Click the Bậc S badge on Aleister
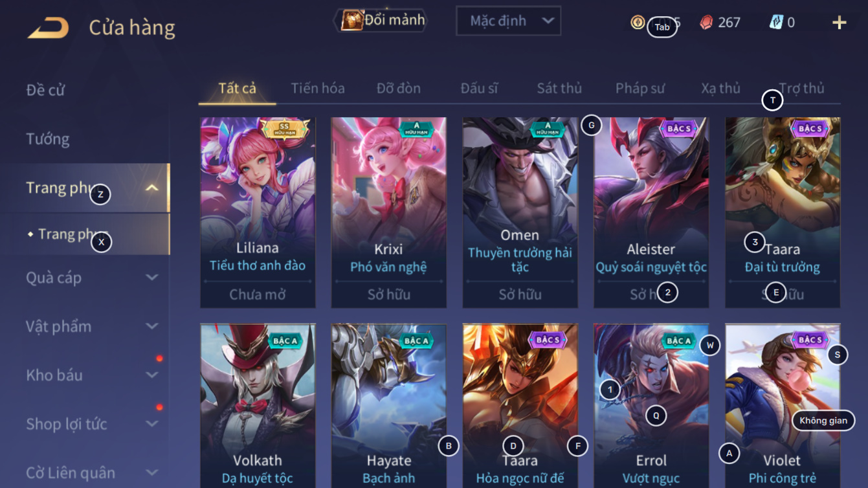This screenshot has width=868, height=488. click(x=679, y=129)
